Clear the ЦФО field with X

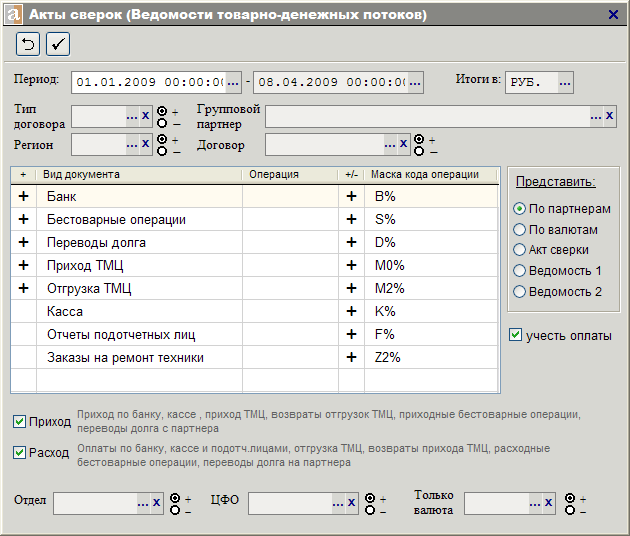point(351,503)
